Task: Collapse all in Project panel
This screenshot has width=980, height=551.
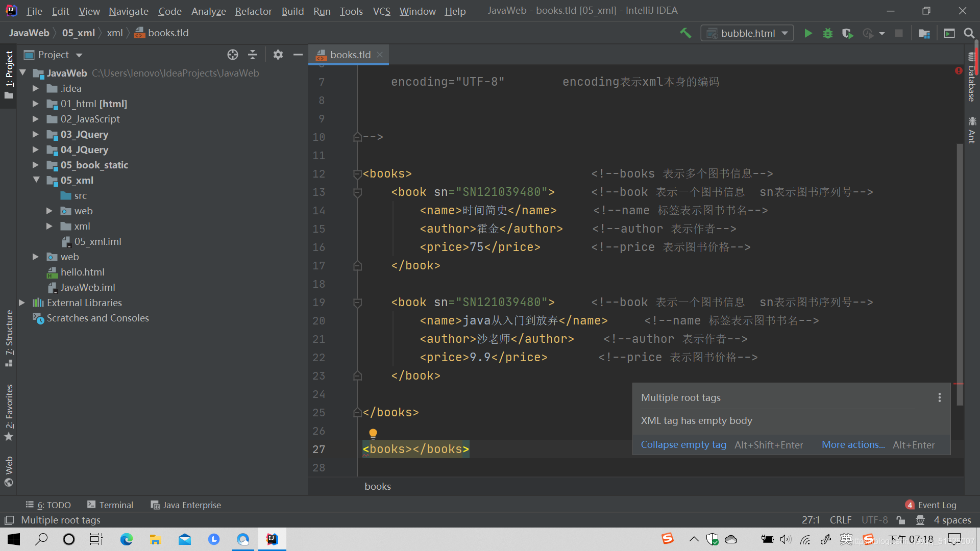Action: 253,55
